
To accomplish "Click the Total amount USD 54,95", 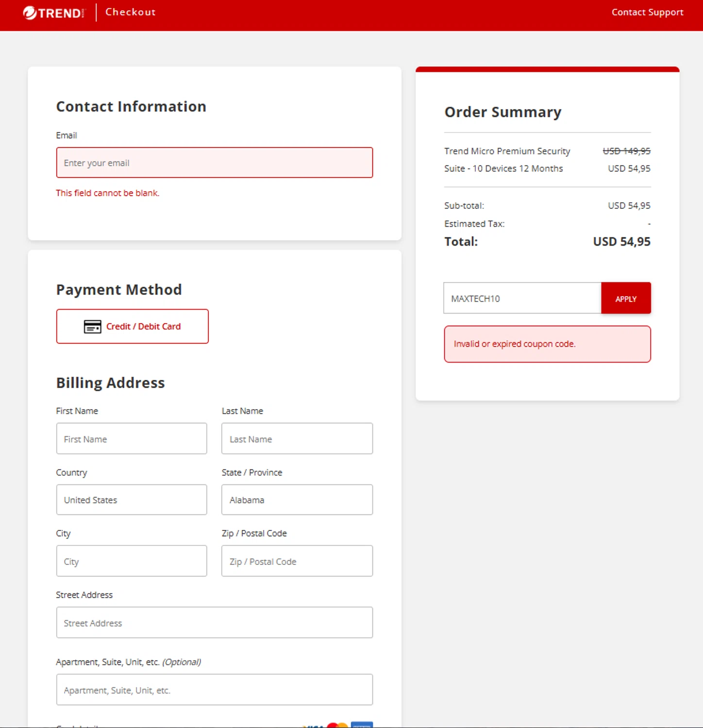I will pos(621,242).
